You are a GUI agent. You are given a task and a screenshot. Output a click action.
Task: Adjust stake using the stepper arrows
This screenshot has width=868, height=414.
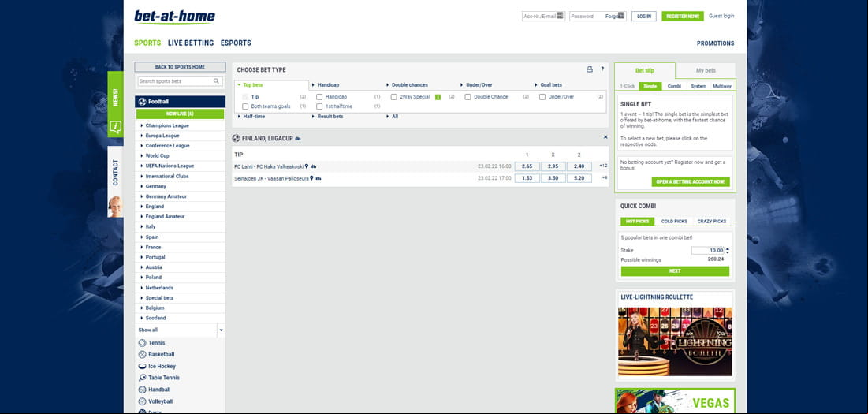click(x=728, y=251)
